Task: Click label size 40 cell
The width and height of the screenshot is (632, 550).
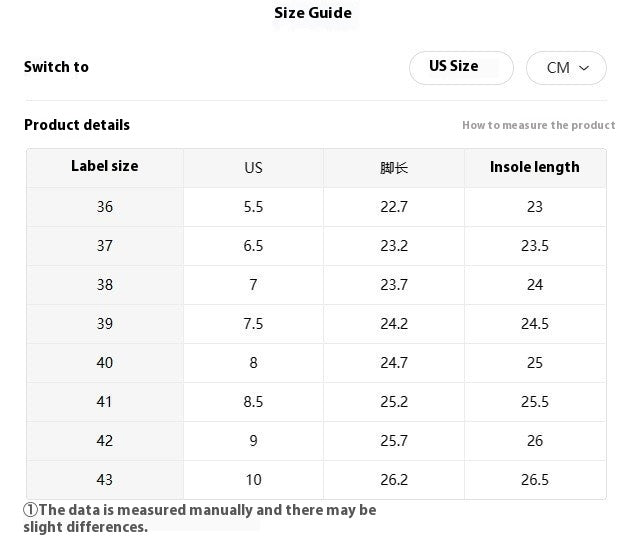Action: point(105,363)
